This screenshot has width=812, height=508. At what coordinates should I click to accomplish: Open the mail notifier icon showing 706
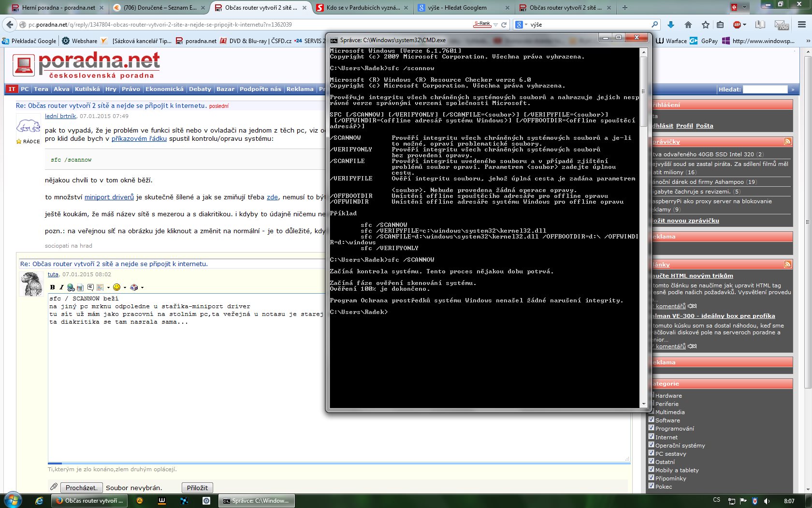pyautogui.click(x=782, y=25)
